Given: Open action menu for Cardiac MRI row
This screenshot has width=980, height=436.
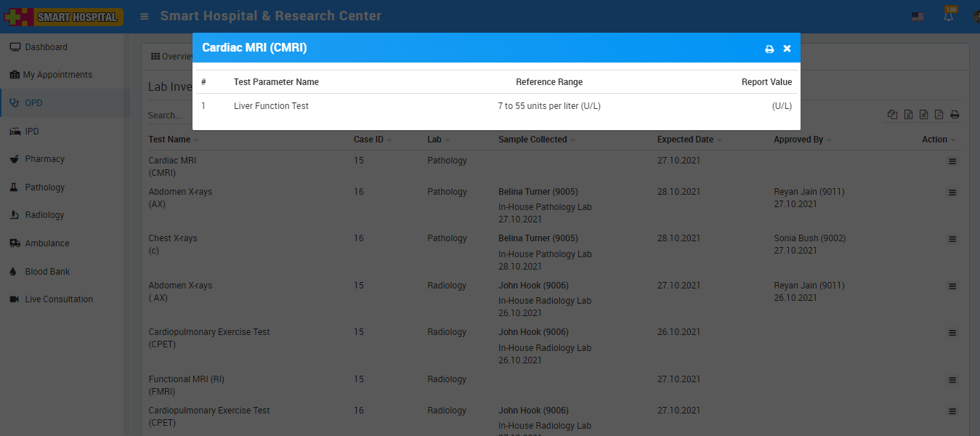Looking at the screenshot, I should [x=952, y=161].
